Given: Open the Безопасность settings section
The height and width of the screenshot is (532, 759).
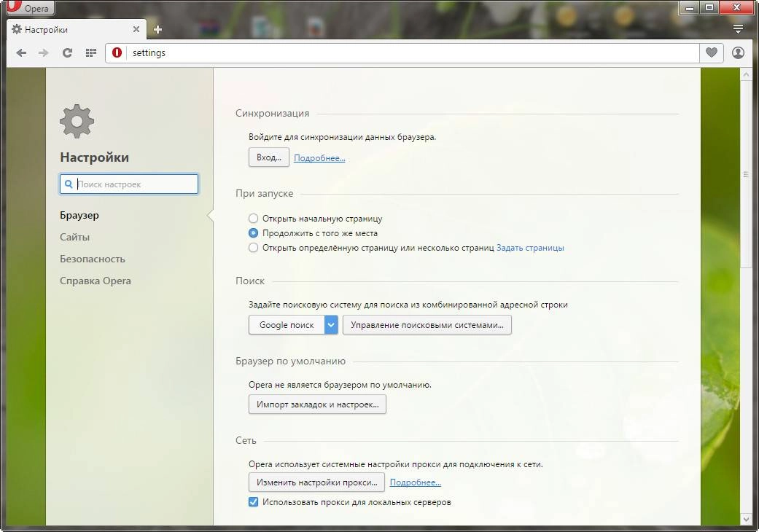Looking at the screenshot, I should pos(93,259).
